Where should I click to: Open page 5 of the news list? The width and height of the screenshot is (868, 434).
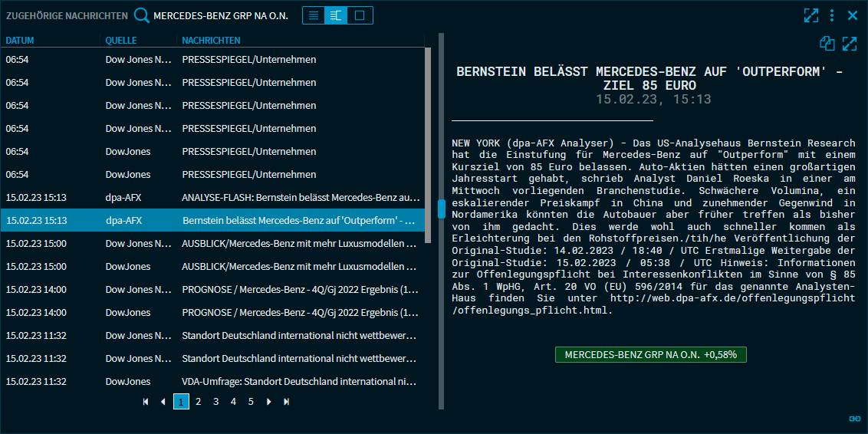click(251, 401)
